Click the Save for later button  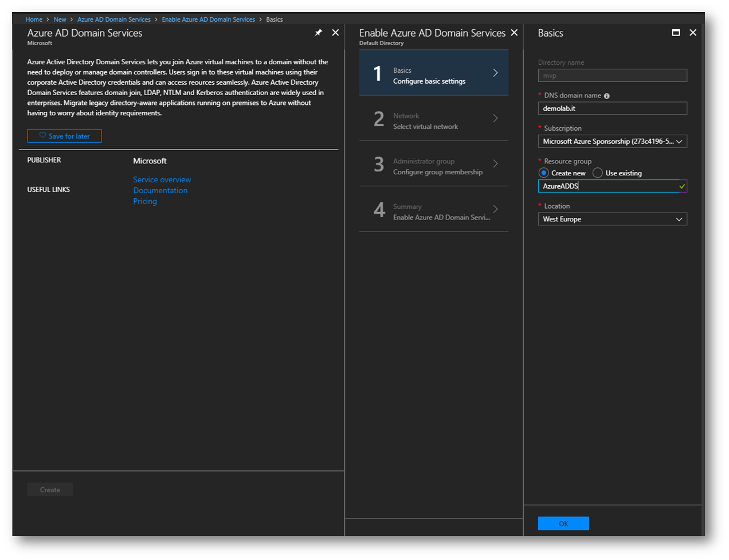pos(64,136)
